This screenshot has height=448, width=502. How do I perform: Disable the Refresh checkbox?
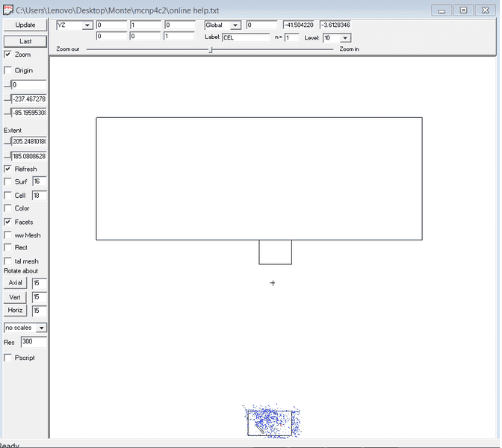(x=8, y=169)
